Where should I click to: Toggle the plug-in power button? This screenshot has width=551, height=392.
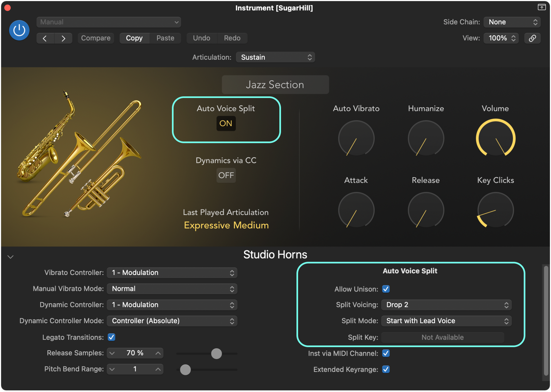tap(19, 30)
